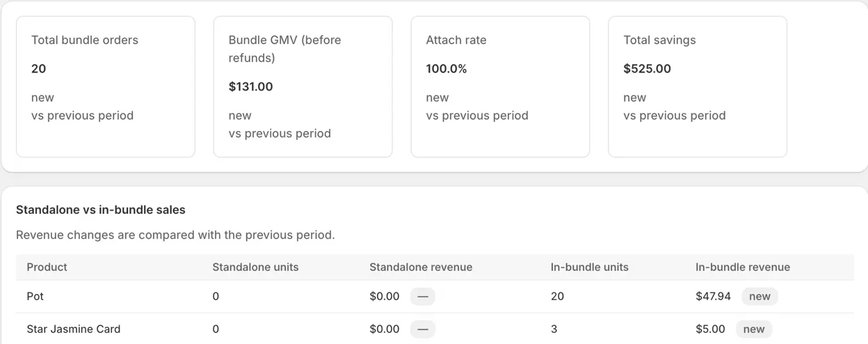The width and height of the screenshot is (868, 344).
Task: Click the in-bundle units value 3
Action: coord(554,329)
